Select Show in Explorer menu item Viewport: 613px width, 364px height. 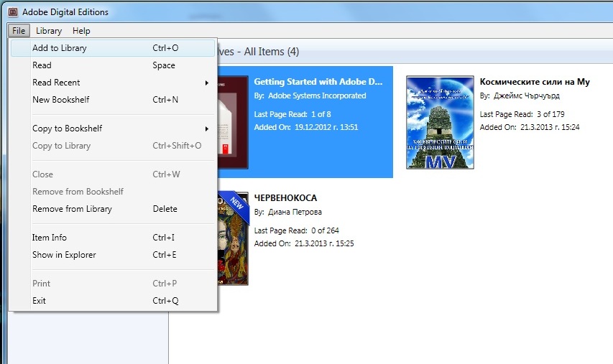[64, 255]
